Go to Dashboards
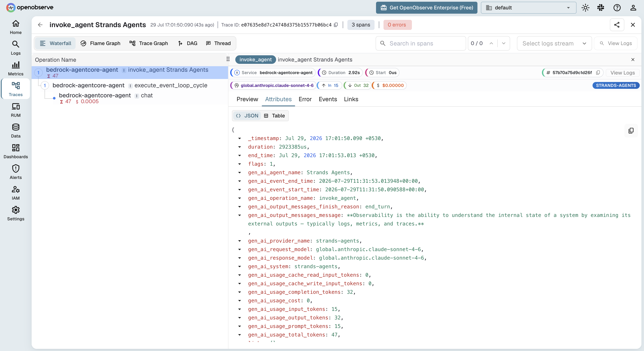 [16, 152]
